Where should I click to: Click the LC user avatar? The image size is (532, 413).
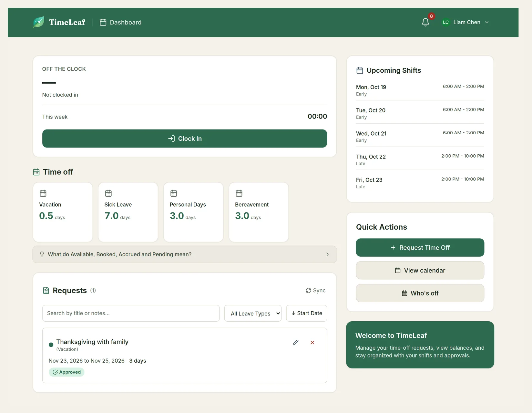(x=446, y=22)
